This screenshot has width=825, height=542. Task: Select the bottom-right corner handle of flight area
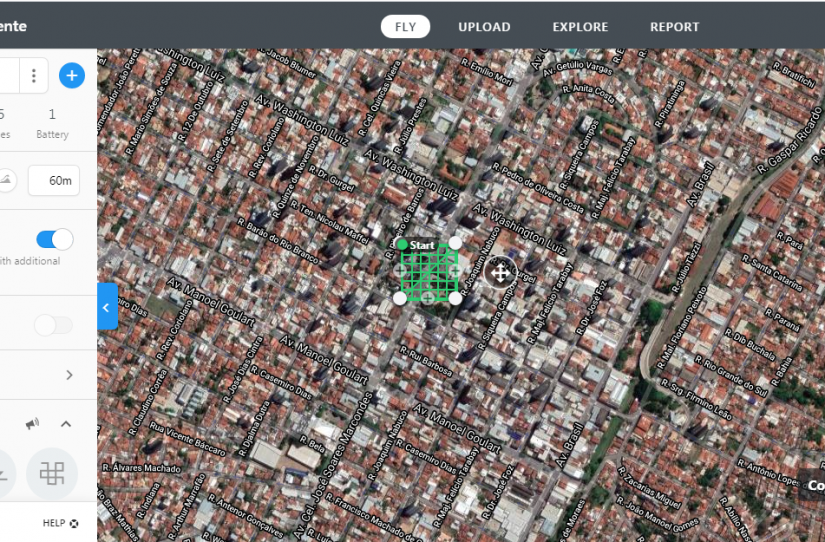point(456,298)
